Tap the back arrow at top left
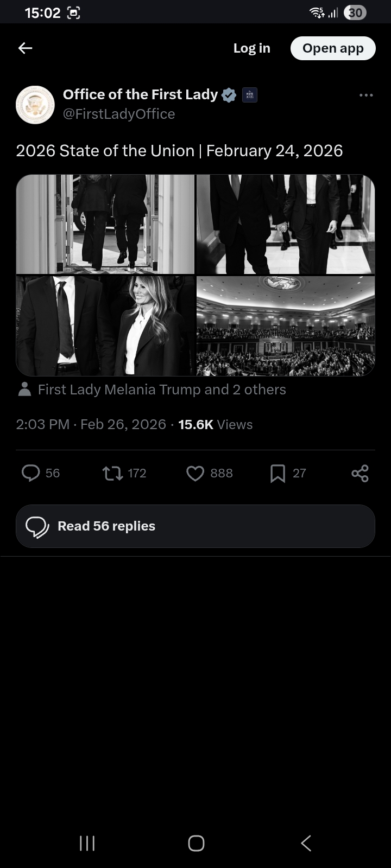 click(26, 48)
